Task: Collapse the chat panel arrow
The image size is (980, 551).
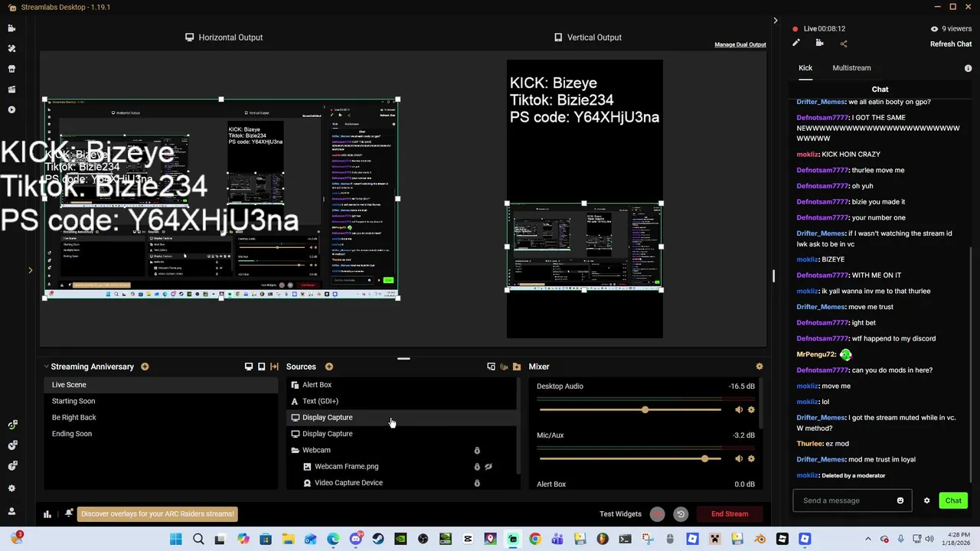Action: click(775, 21)
